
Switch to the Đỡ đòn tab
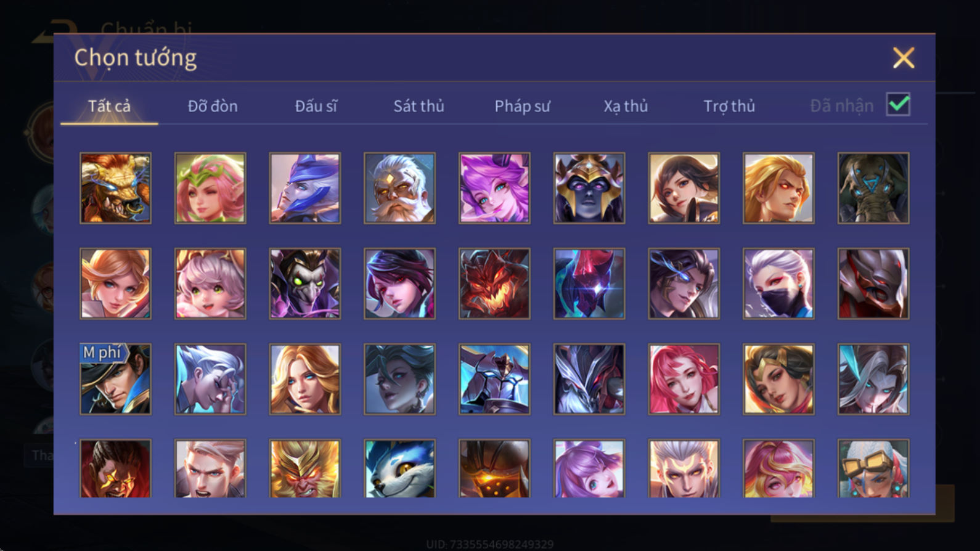213,106
